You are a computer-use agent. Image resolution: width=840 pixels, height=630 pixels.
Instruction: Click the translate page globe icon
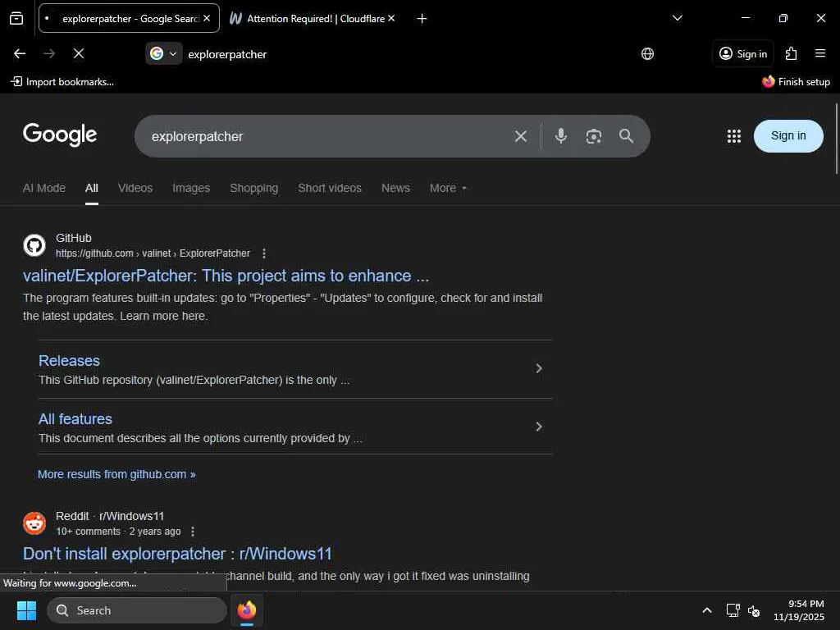point(648,54)
